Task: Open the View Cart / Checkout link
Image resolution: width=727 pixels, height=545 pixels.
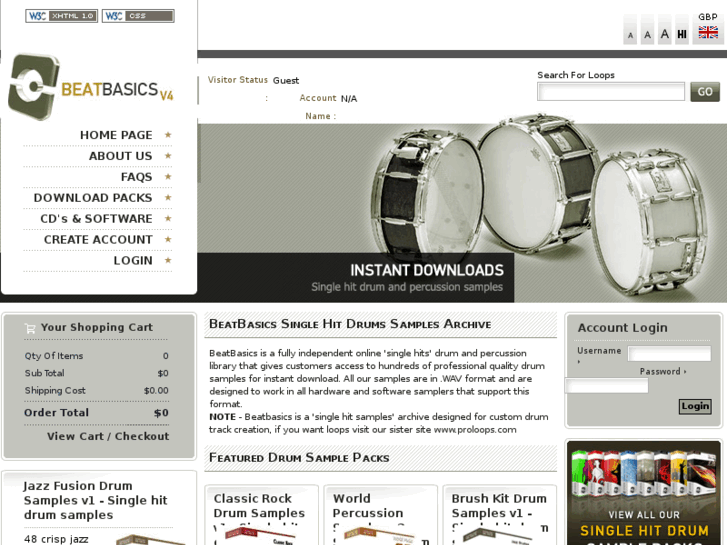Action: click(108, 436)
